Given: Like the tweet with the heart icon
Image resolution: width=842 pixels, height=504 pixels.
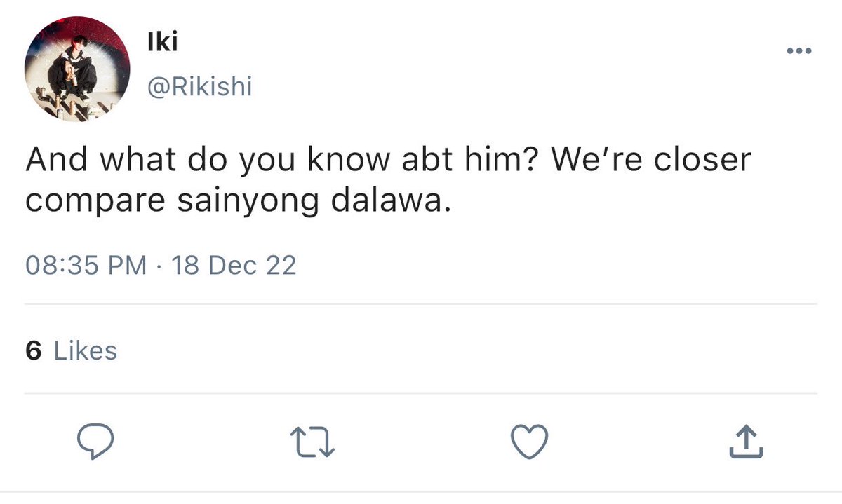Looking at the screenshot, I should pyautogui.click(x=528, y=443).
